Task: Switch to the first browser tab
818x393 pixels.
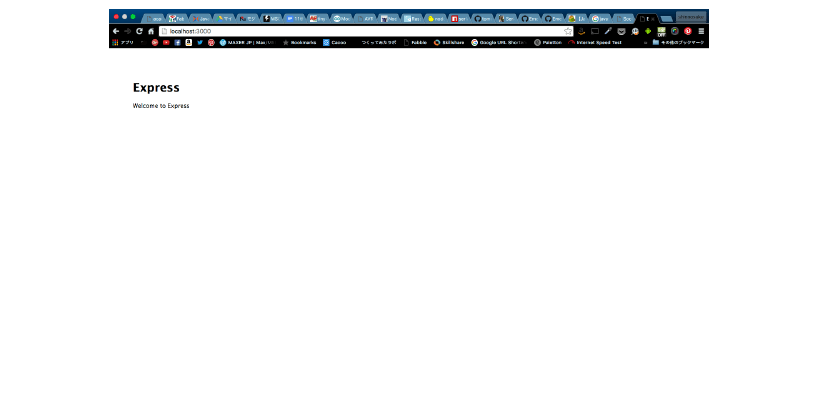Action: (154, 19)
